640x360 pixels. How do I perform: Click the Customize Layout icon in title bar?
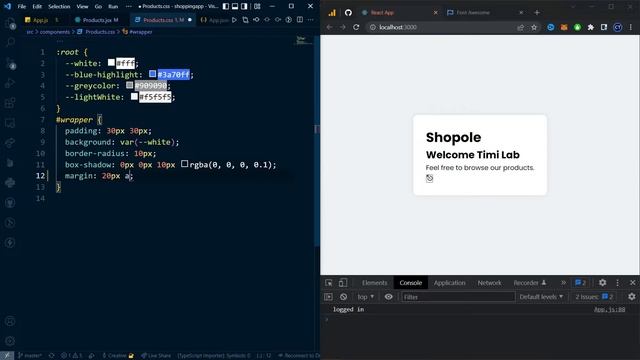pos(257,7)
